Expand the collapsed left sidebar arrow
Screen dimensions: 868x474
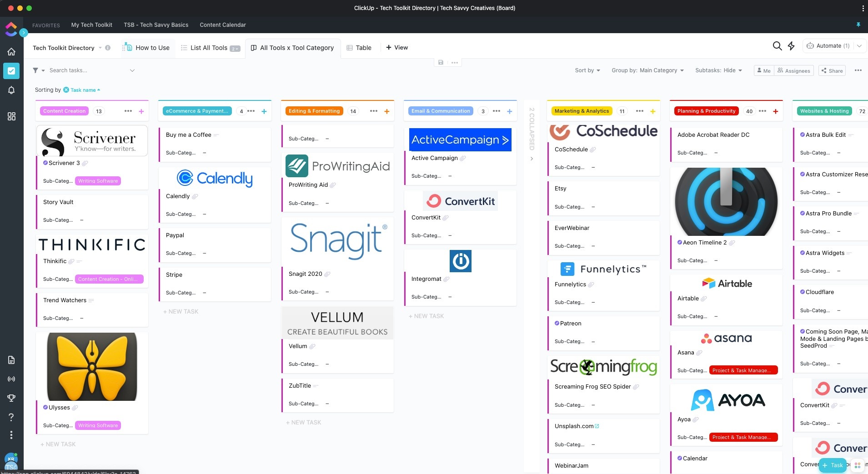[x=24, y=33]
